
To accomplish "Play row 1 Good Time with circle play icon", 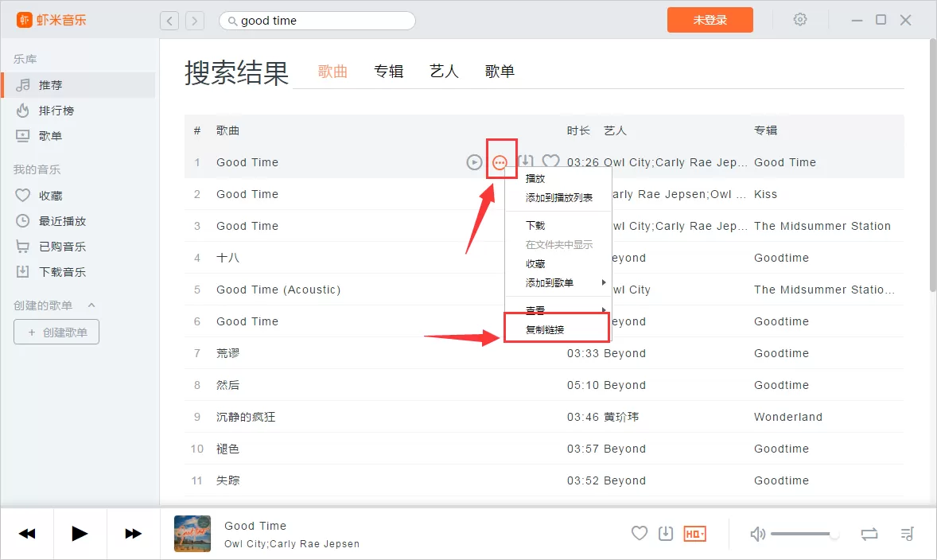I will [474, 162].
